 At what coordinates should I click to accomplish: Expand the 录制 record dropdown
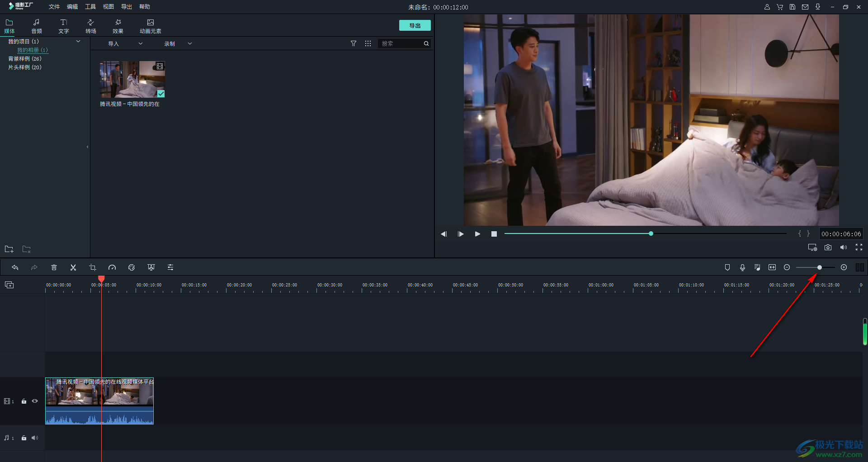[190, 43]
